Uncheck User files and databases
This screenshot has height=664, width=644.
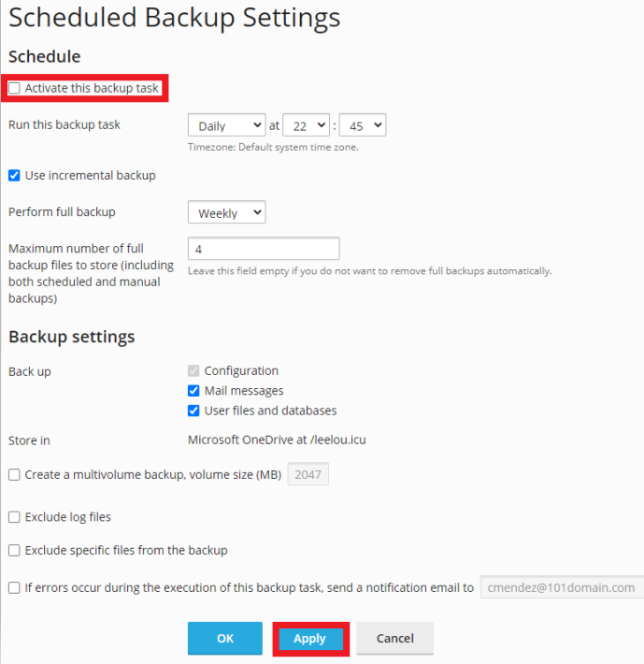(x=194, y=411)
